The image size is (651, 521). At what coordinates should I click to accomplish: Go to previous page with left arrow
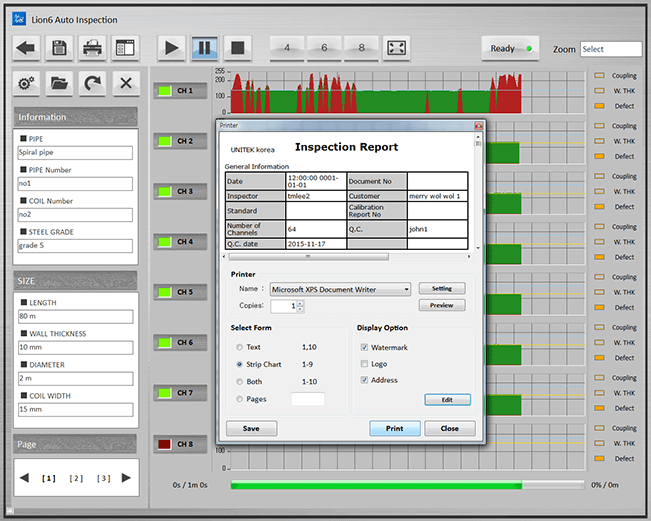pyautogui.click(x=24, y=478)
